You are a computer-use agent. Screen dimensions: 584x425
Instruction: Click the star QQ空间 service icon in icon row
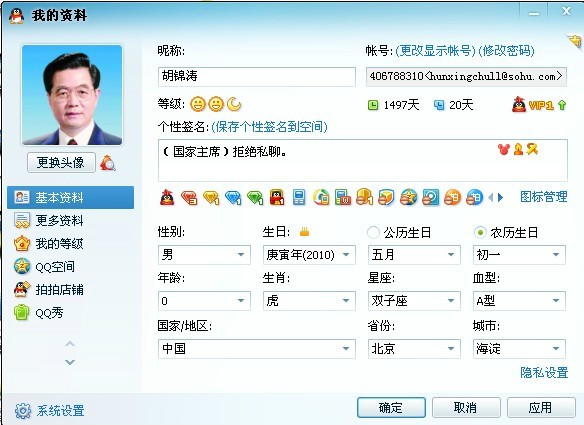tap(409, 197)
